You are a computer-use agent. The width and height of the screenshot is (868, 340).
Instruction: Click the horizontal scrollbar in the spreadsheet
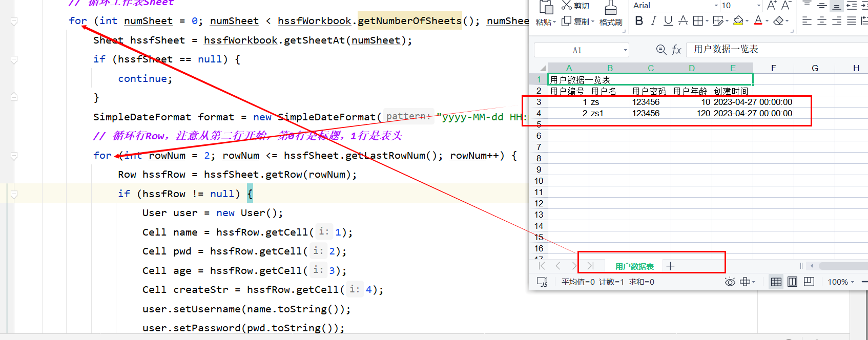[x=843, y=266]
